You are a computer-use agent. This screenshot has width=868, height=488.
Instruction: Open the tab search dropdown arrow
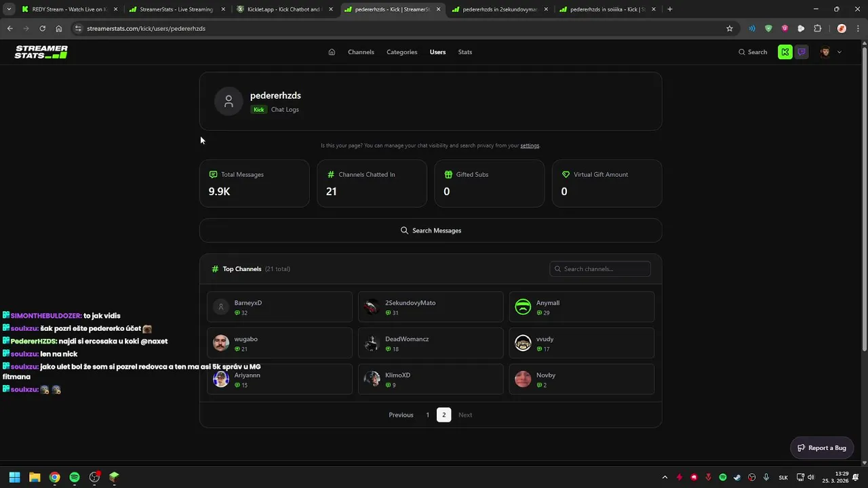[x=8, y=9]
